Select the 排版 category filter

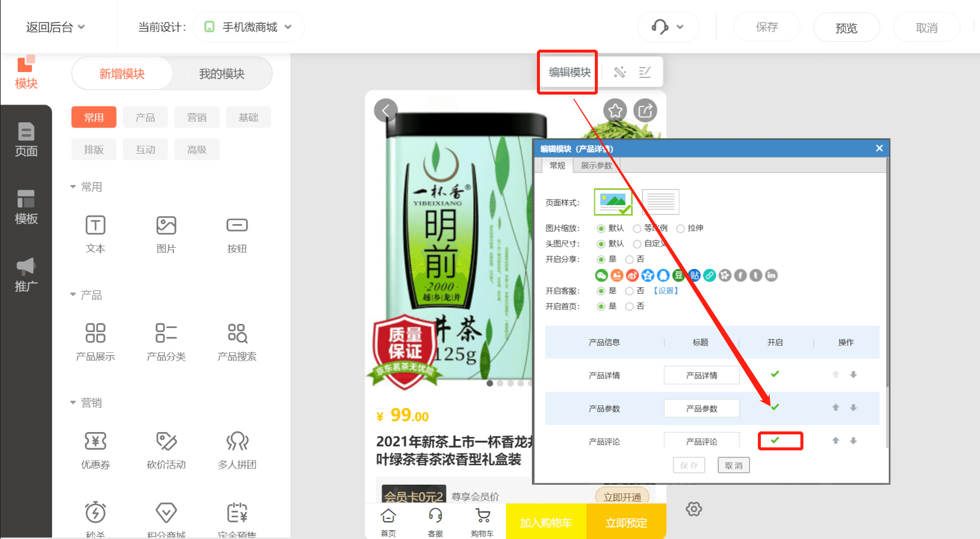pos(94,150)
